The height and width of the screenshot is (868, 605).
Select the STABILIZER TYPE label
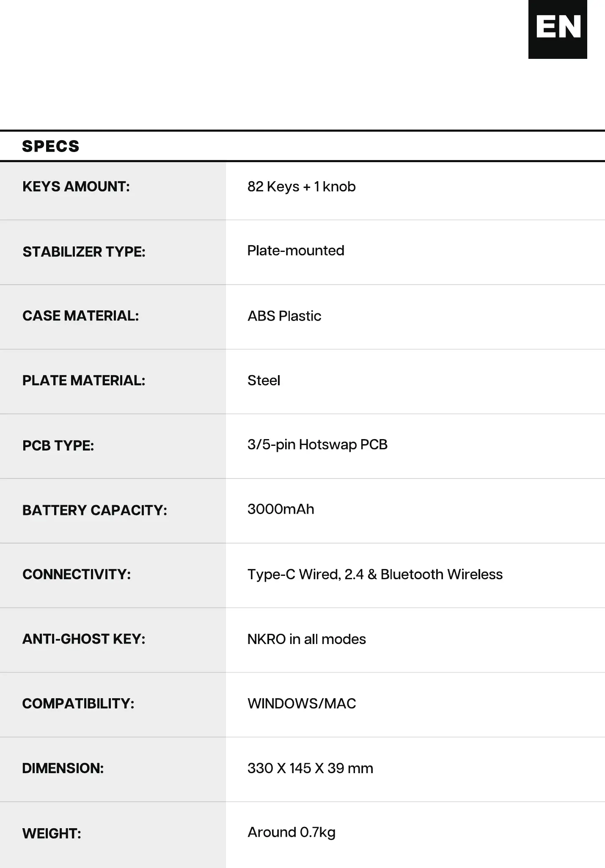84,252
